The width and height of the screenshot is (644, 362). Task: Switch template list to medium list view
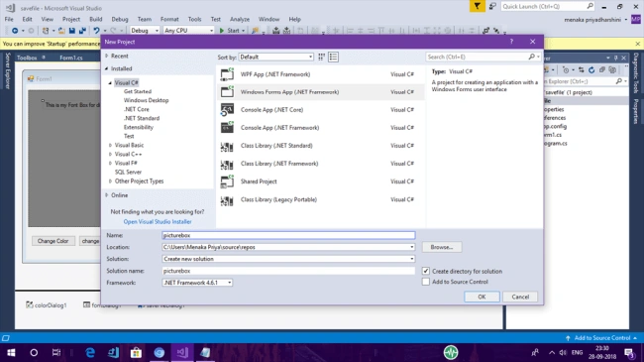point(333,57)
